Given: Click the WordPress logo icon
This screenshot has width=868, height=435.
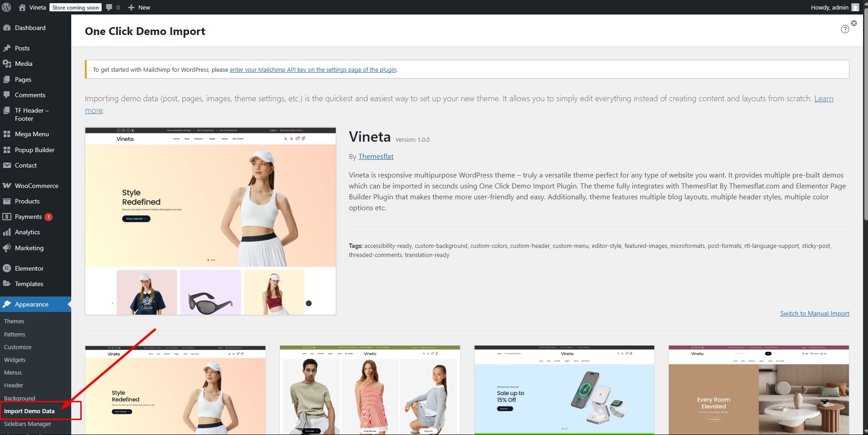Looking at the screenshot, I should [7, 7].
